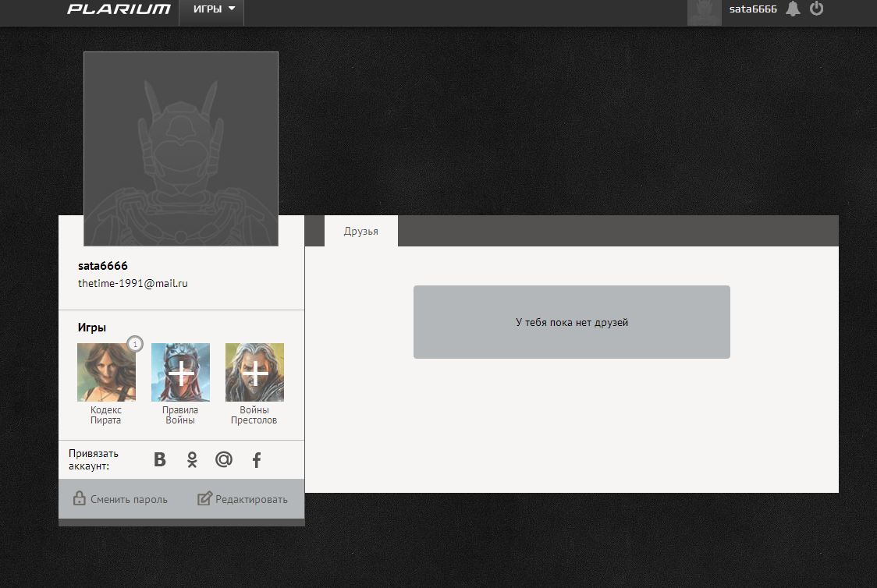Image resolution: width=877 pixels, height=588 pixels.
Task: Link VKontakte account icon
Action: point(160,459)
